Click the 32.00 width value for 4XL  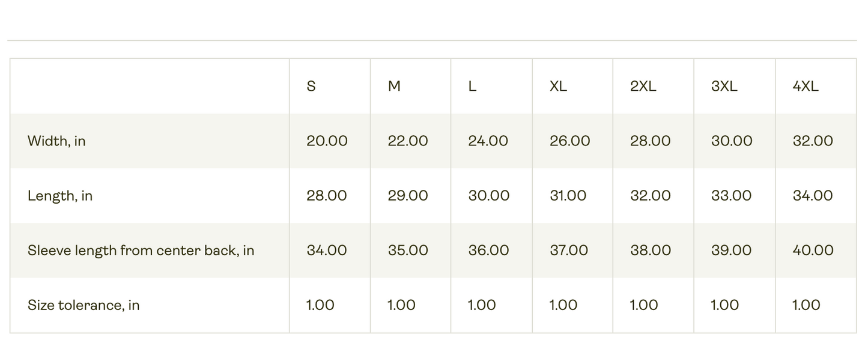point(813,141)
